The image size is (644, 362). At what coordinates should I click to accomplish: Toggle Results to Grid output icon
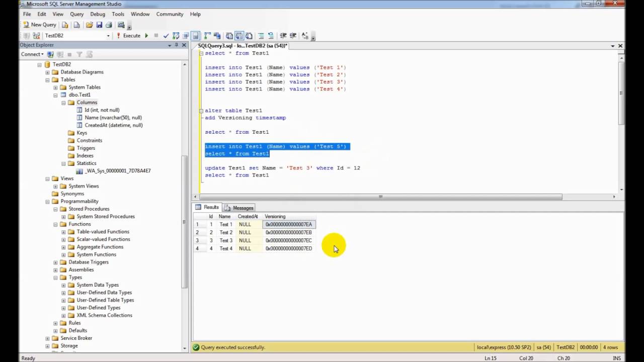(x=239, y=36)
